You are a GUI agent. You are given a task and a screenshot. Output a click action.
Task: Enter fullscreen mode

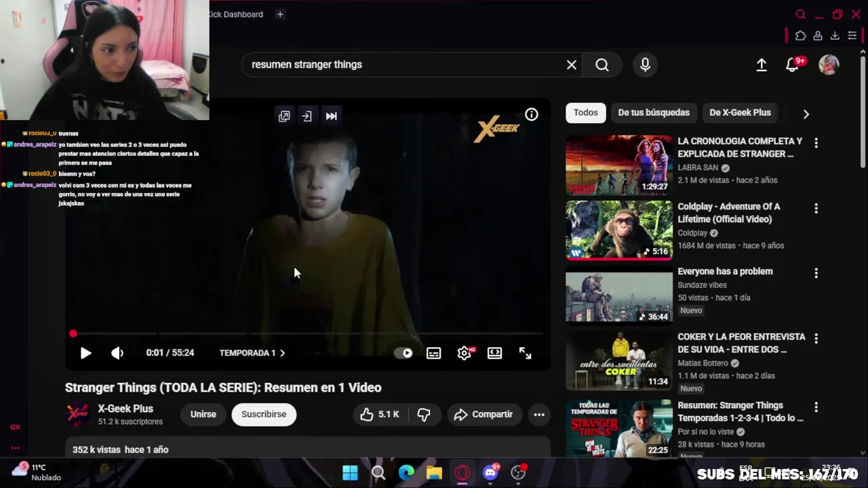coord(525,353)
